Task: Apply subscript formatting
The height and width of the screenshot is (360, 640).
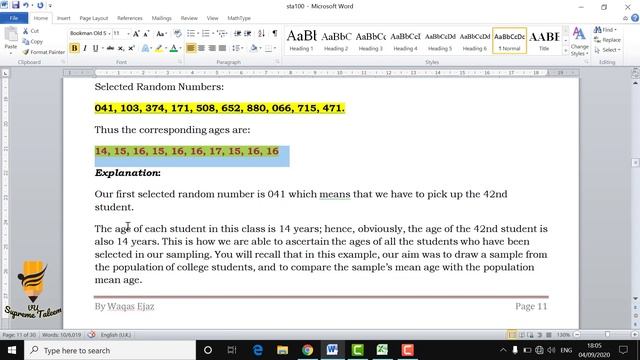Action: pyautogui.click(x=121, y=49)
